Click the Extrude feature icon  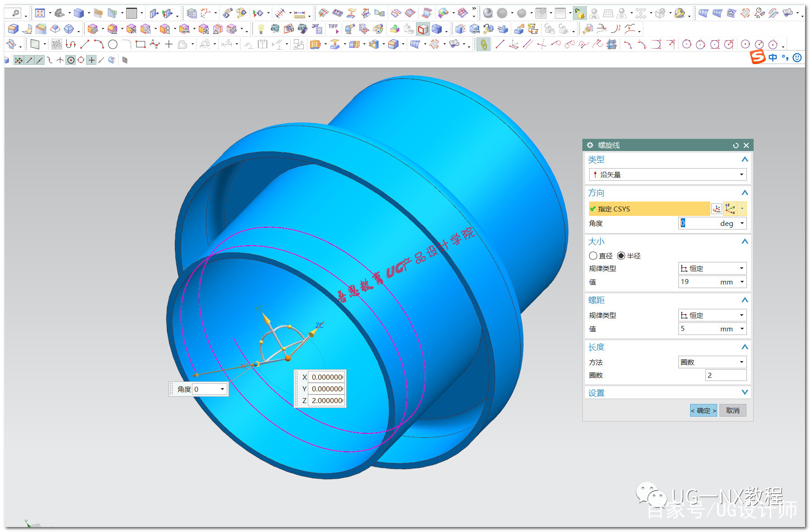click(315, 44)
